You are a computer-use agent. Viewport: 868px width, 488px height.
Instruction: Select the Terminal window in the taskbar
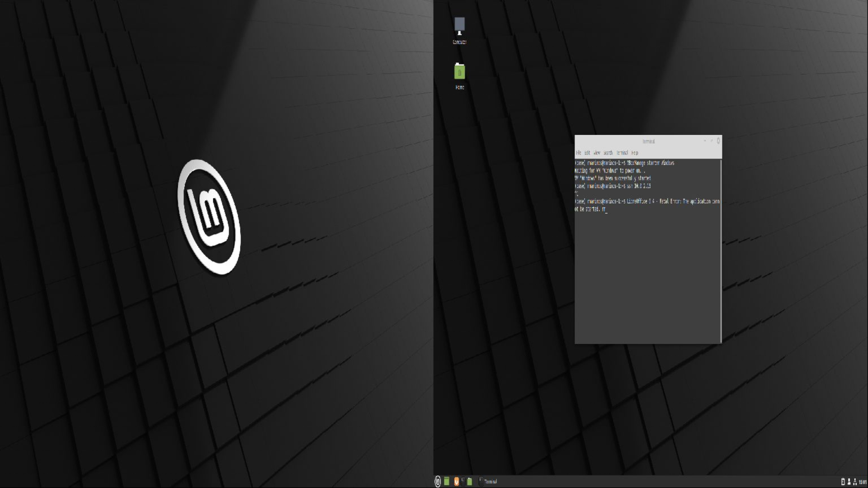pos(488,482)
